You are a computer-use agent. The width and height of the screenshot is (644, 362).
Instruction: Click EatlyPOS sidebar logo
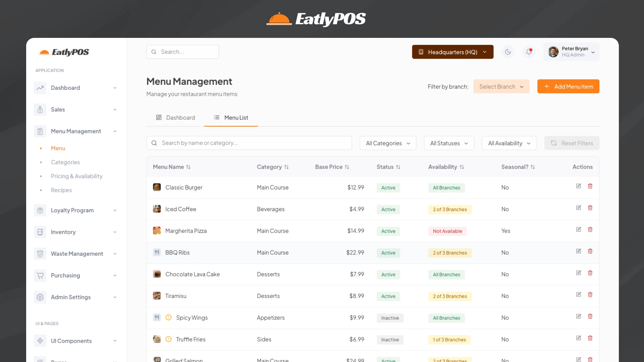(64, 52)
